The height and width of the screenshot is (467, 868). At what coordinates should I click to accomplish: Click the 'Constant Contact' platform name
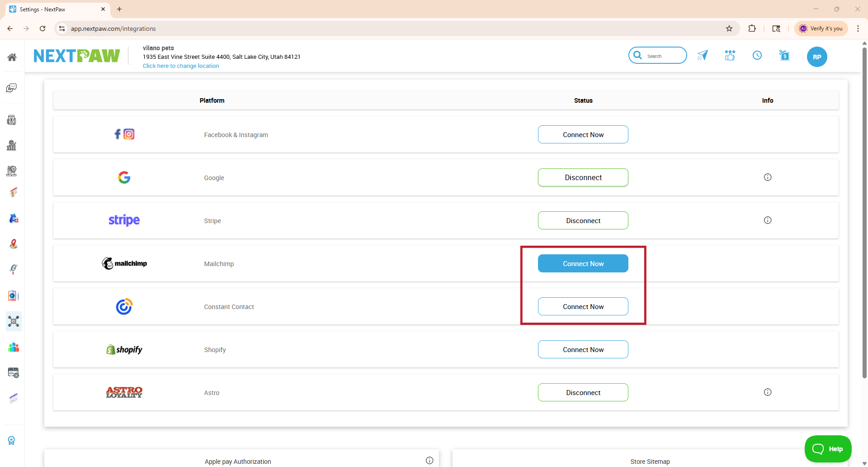tap(229, 307)
